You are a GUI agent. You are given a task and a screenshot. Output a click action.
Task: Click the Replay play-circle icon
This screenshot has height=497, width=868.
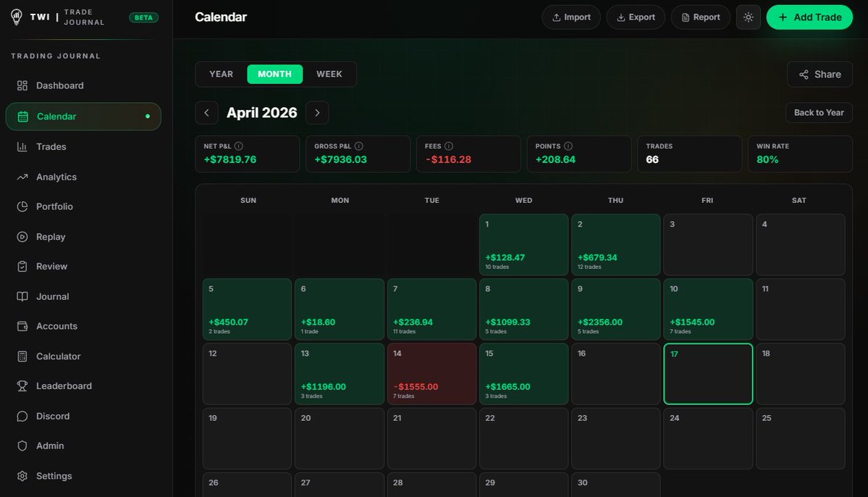(22, 237)
